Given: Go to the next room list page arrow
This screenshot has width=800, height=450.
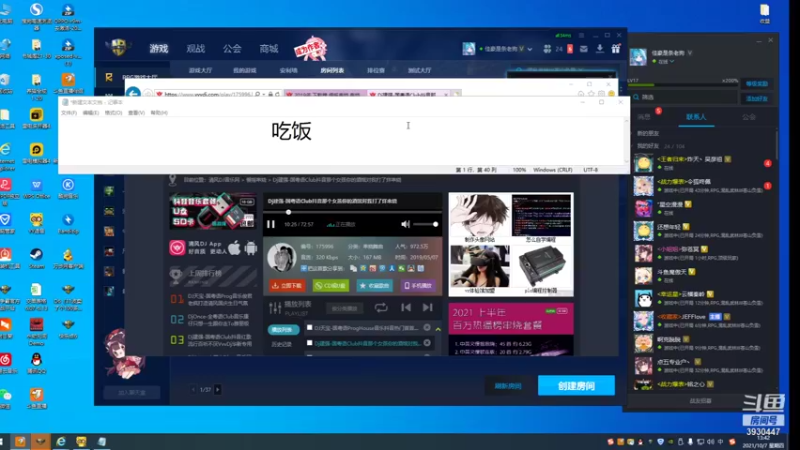Looking at the screenshot, I should coord(218,389).
